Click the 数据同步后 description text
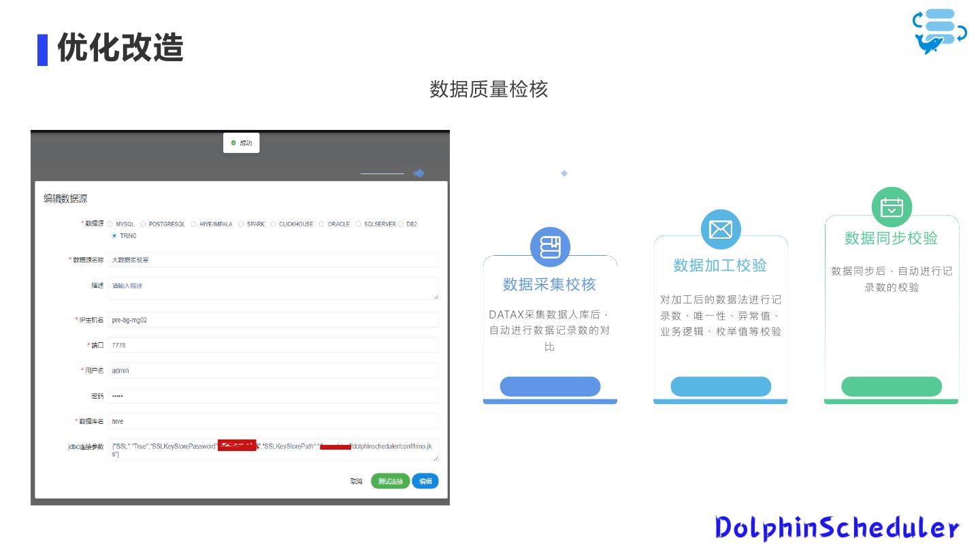Viewport: 980px width, 551px height. 892,279
